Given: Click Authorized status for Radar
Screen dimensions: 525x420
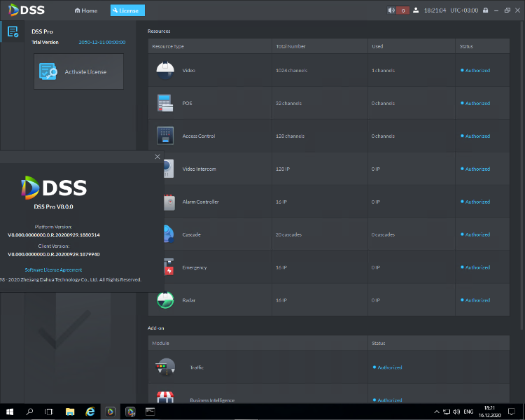Looking at the screenshot, I should point(475,300).
